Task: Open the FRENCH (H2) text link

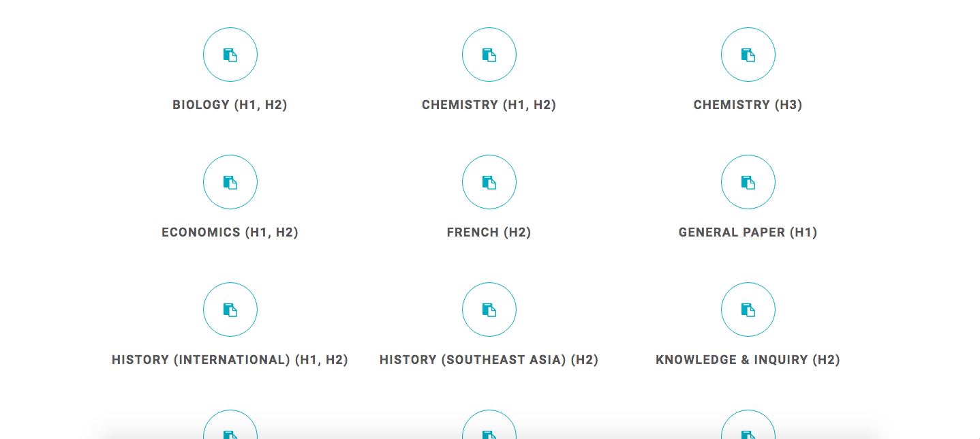Action: click(x=489, y=232)
